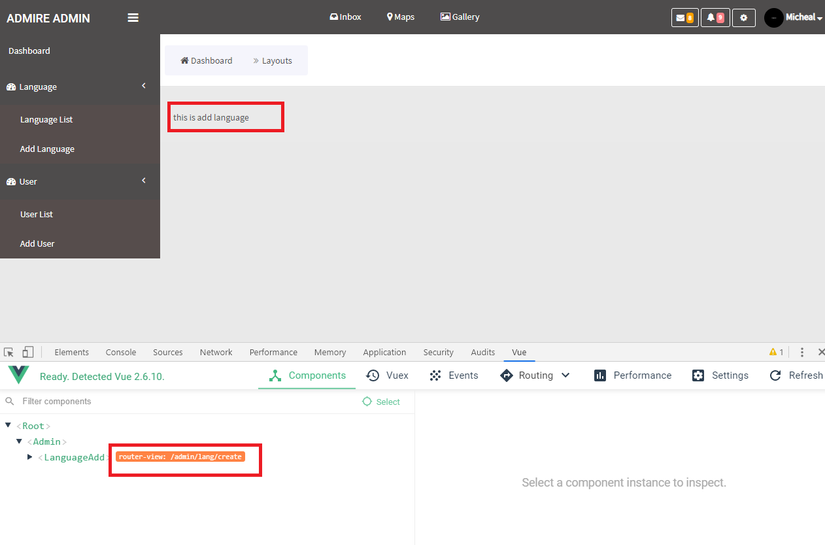Viewport: 825px width, 545px height.
Task: Click the Language section dashboard icon
Action: [11, 87]
